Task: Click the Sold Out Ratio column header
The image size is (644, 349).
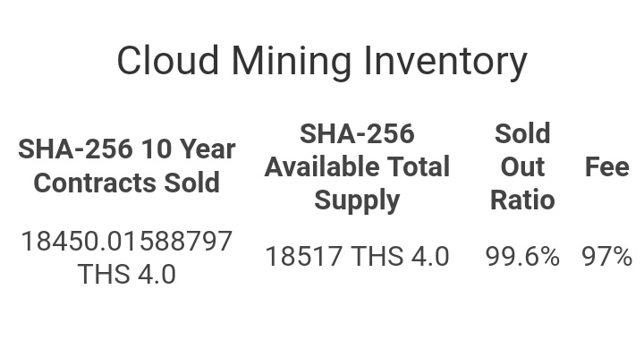Action: tap(522, 166)
